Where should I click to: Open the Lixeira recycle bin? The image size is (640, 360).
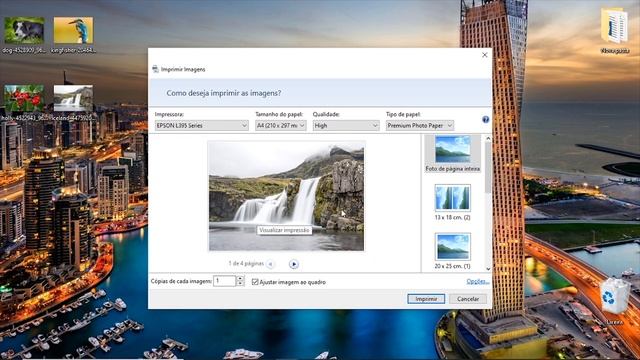(614, 301)
